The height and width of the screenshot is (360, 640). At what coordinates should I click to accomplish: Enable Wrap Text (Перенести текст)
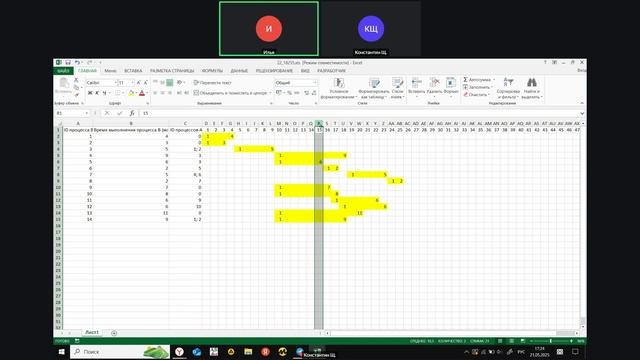[x=212, y=82]
